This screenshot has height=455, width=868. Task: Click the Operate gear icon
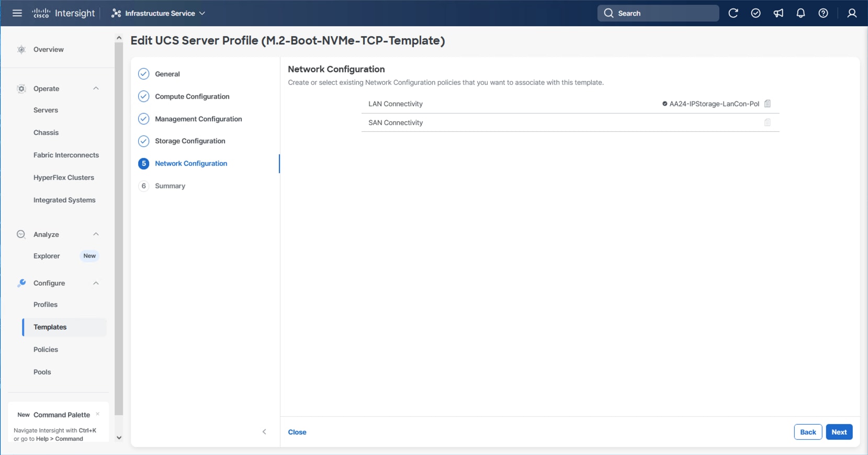coord(21,89)
